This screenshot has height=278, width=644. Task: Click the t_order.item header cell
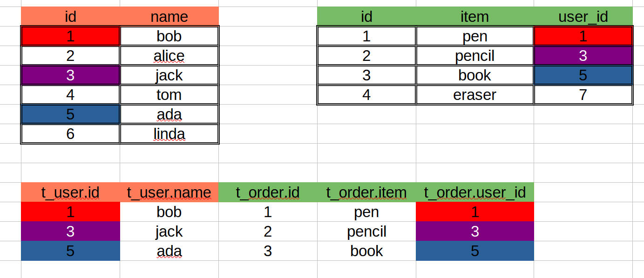[366, 192]
